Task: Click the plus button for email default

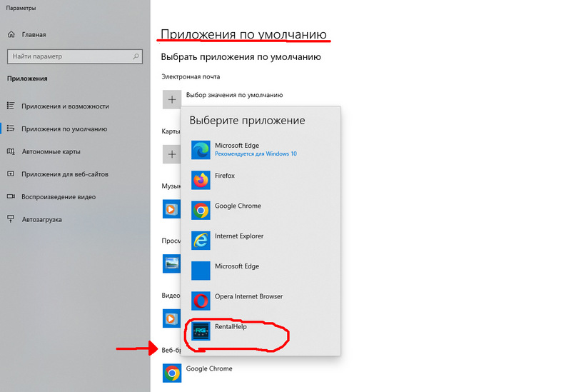Action: (x=171, y=99)
